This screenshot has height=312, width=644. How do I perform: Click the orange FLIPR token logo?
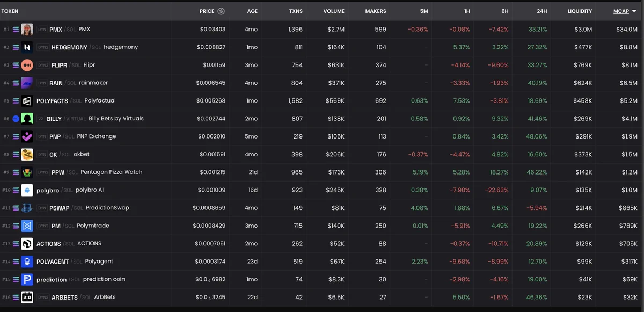[x=27, y=65]
